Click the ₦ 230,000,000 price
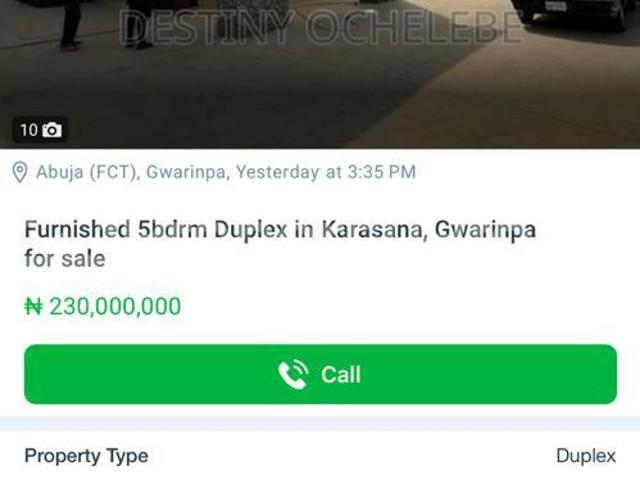This screenshot has height=480, width=640. (x=103, y=306)
